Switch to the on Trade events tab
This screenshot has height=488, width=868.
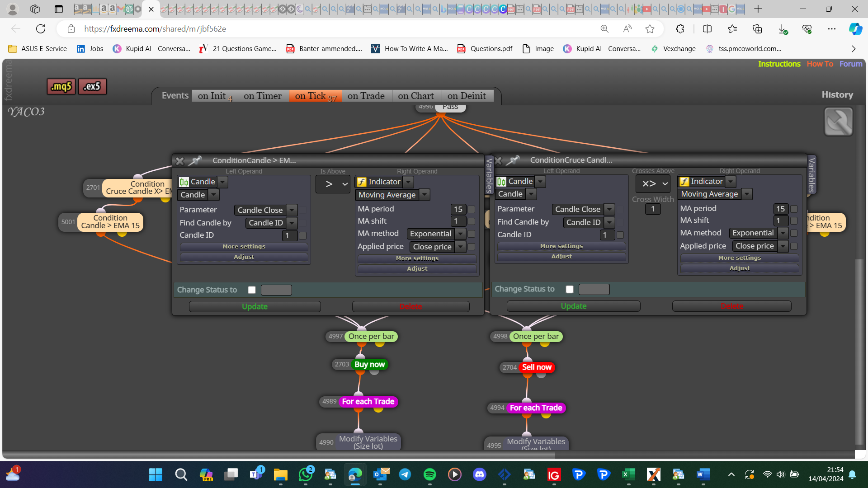(x=366, y=96)
